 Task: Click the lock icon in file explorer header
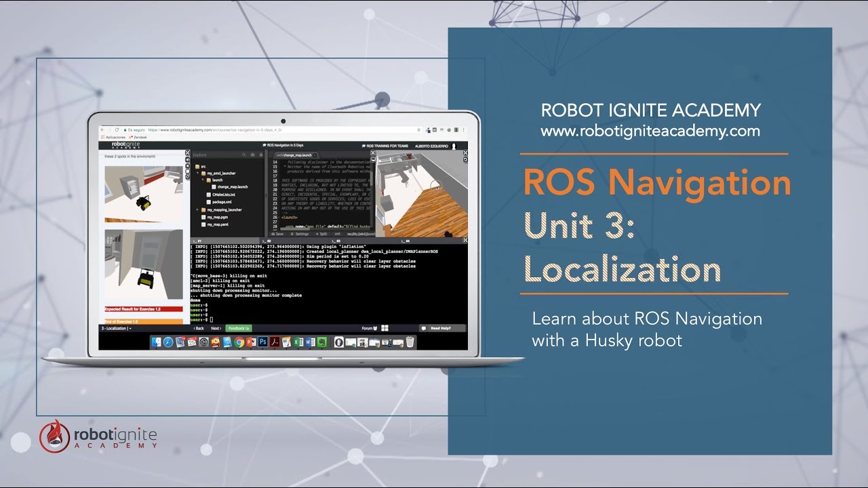(261, 155)
